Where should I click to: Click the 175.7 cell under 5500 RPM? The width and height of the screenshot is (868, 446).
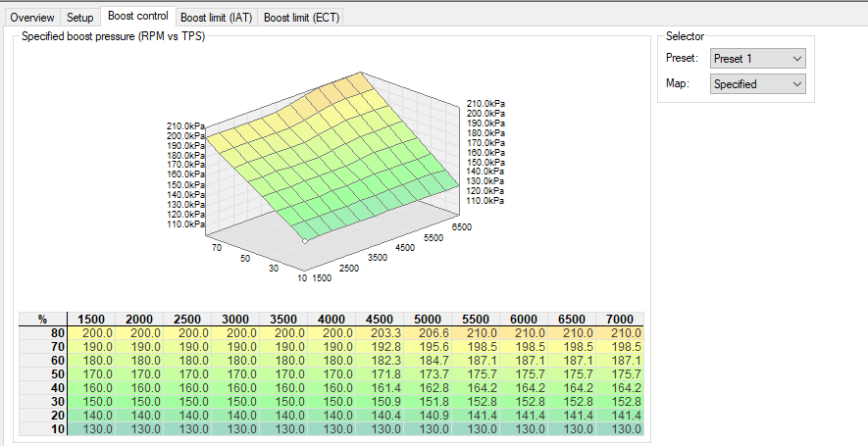(x=476, y=374)
